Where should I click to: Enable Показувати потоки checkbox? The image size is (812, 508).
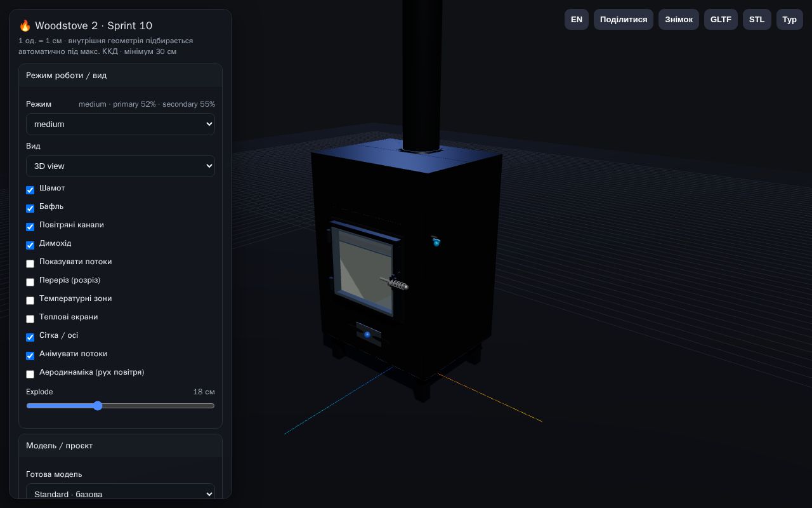[x=30, y=264]
